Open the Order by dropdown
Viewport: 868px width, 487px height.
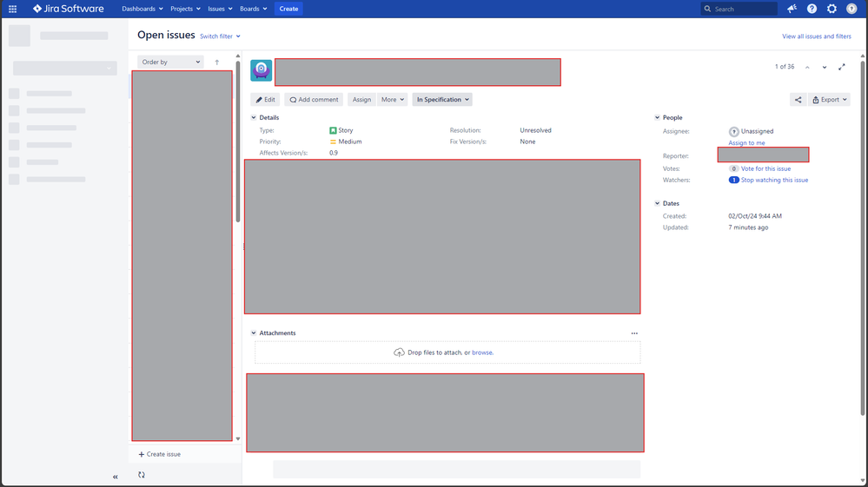(171, 63)
